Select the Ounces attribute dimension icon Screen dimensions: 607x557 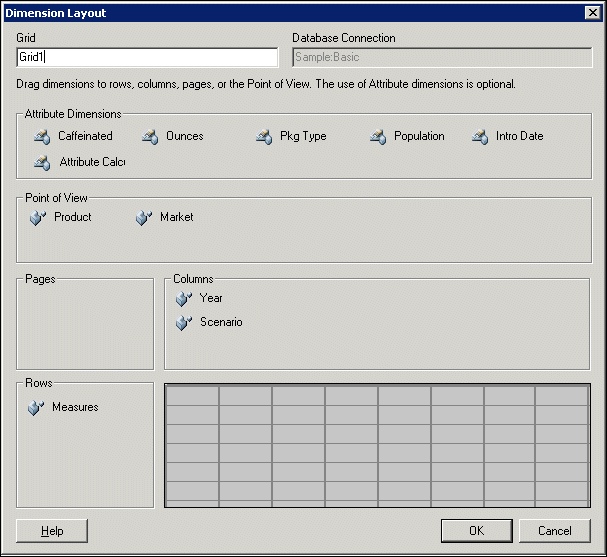tap(150, 137)
